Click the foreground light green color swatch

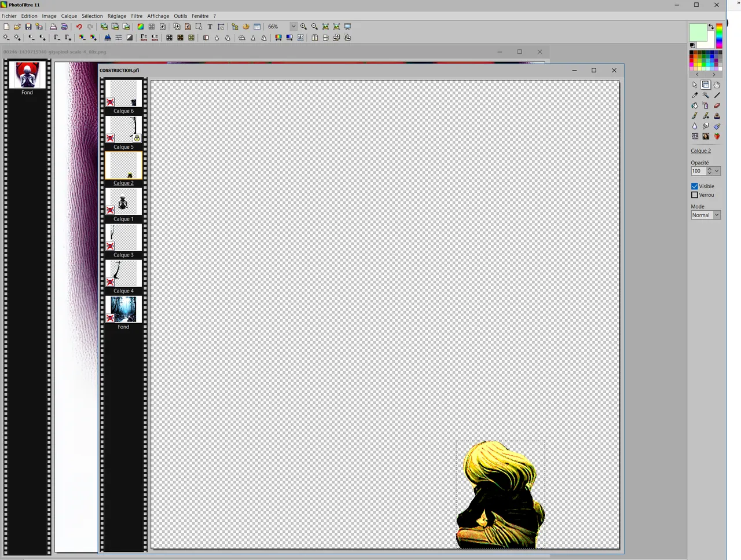(x=698, y=32)
